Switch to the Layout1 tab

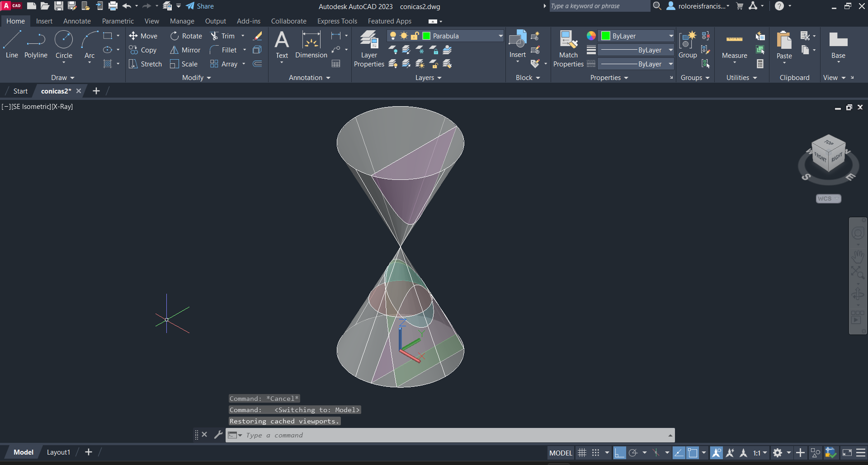pyautogui.click(x=58, y=452)
